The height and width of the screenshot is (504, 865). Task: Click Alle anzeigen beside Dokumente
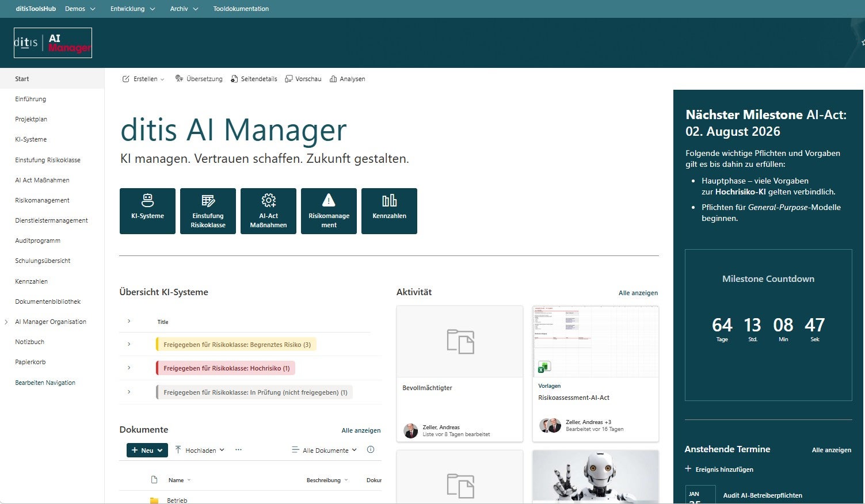point(361,430)
